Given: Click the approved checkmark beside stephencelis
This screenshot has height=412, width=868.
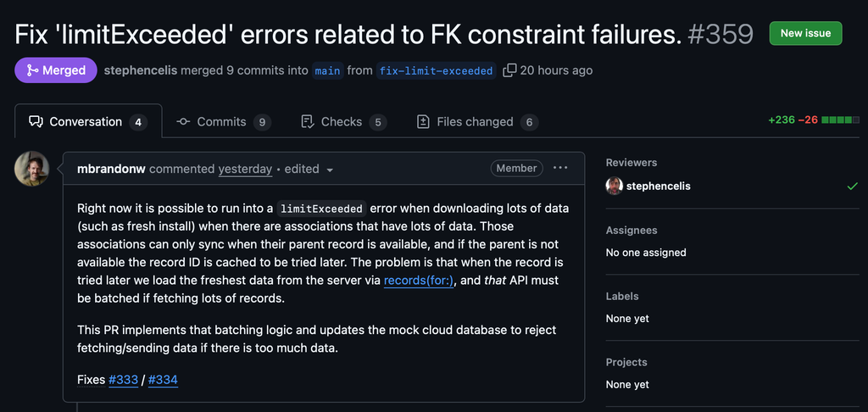Looking at the screenshot, I should [x=852, y=186].
